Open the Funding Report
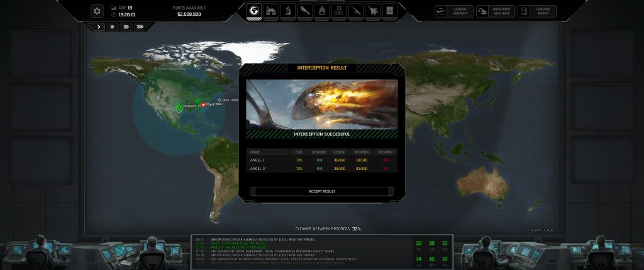 537,11
